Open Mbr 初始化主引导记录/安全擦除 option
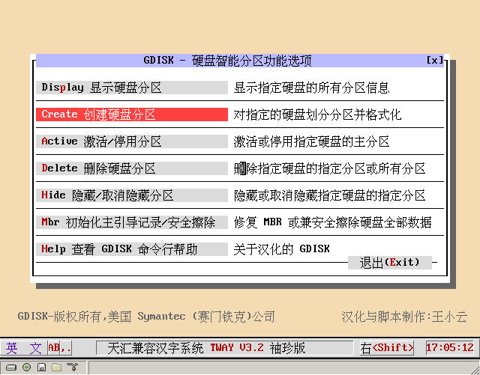 [x=132, y=222]
